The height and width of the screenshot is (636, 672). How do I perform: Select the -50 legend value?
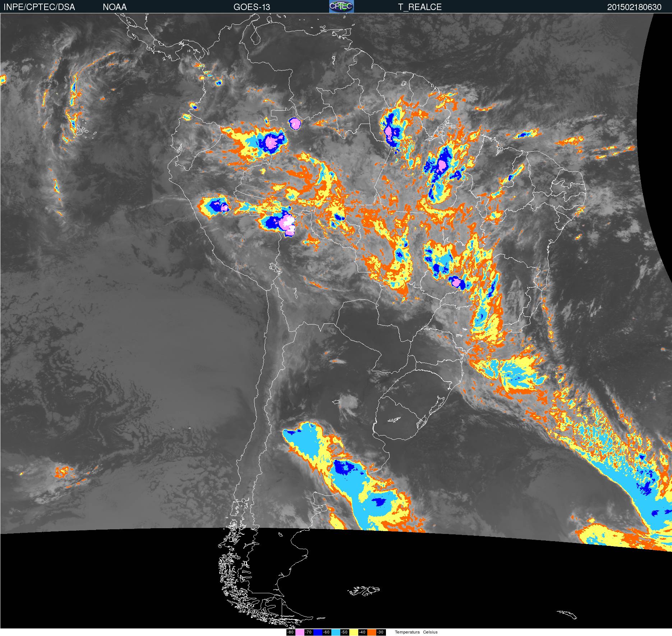(344, 632)
